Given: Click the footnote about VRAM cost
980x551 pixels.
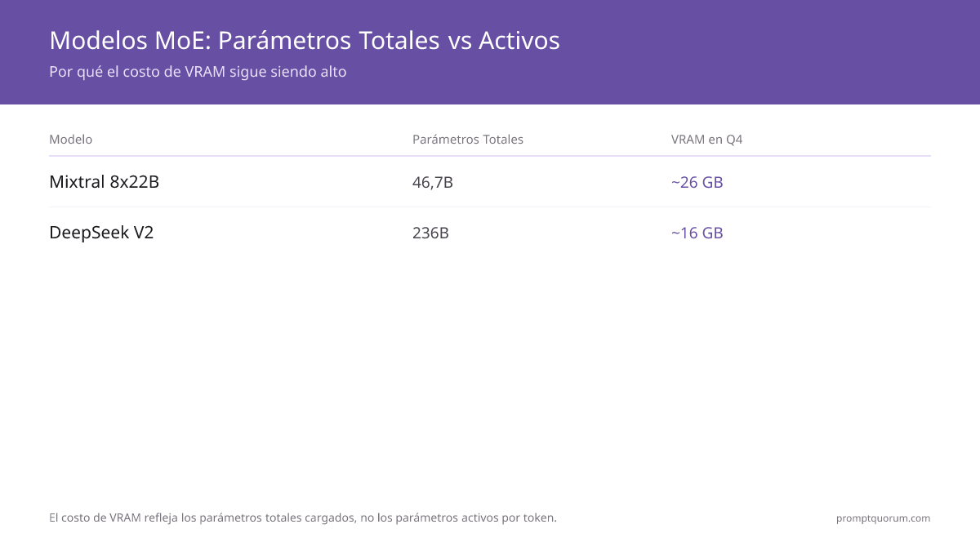Looking at the screenshot, I should (303, 518).
